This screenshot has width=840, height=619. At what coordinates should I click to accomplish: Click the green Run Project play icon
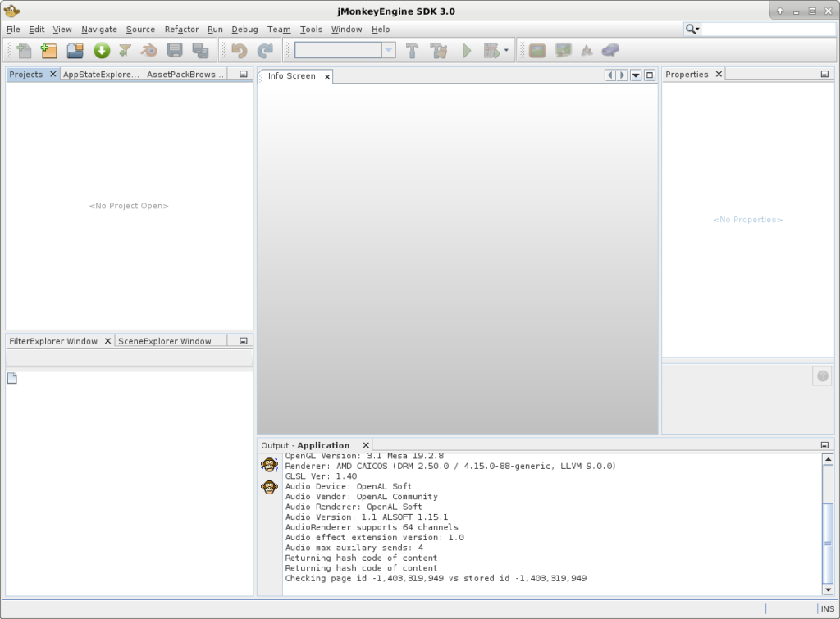click(466, 51)
